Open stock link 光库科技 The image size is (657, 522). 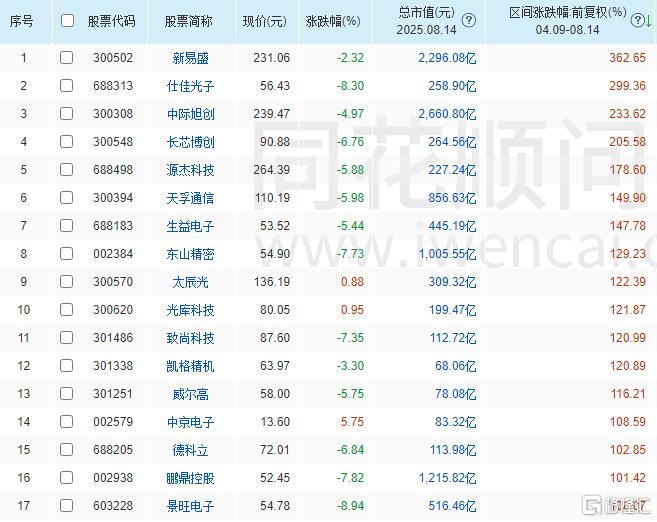(191, 310)
